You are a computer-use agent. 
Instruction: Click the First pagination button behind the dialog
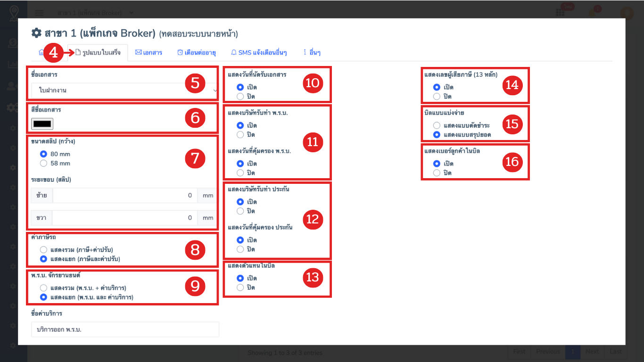tap(519, 352)
